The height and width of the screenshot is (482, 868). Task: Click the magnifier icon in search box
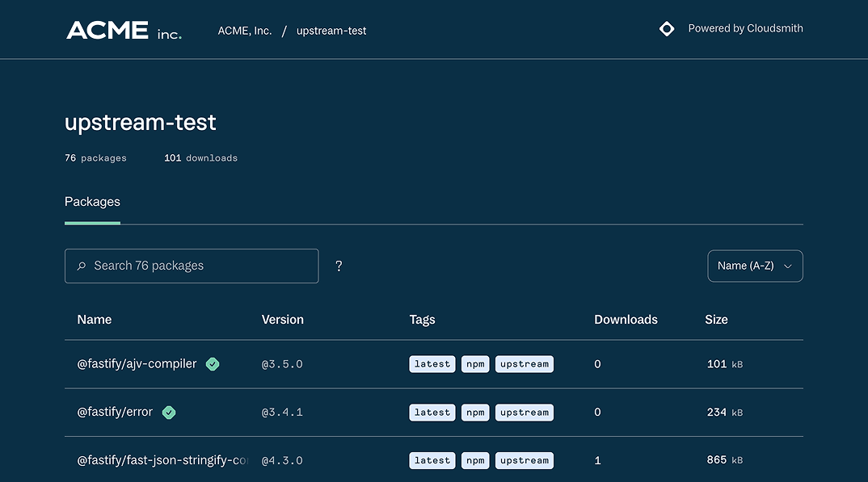[82, 266]
